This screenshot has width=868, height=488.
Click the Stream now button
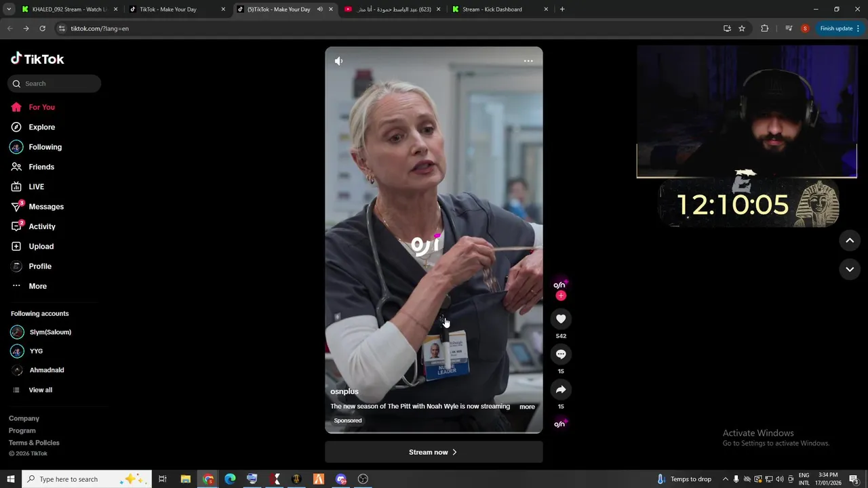(434, 452)
